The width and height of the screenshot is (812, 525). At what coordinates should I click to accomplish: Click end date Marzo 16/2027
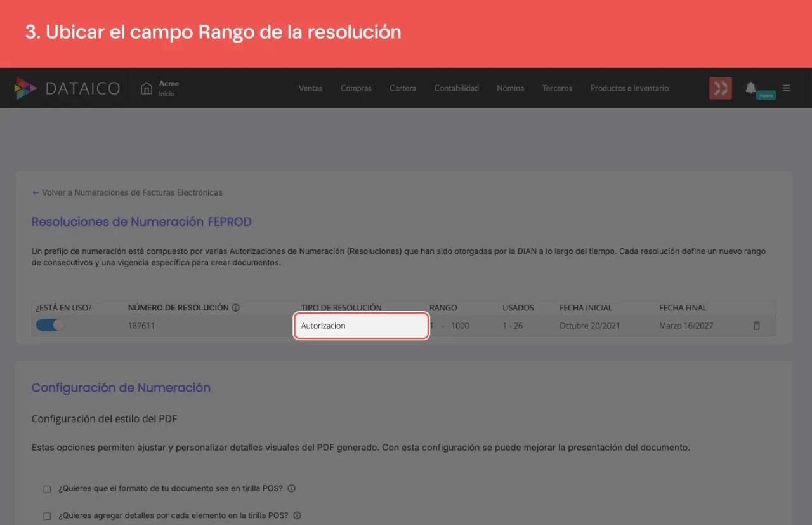coord(686,326)
